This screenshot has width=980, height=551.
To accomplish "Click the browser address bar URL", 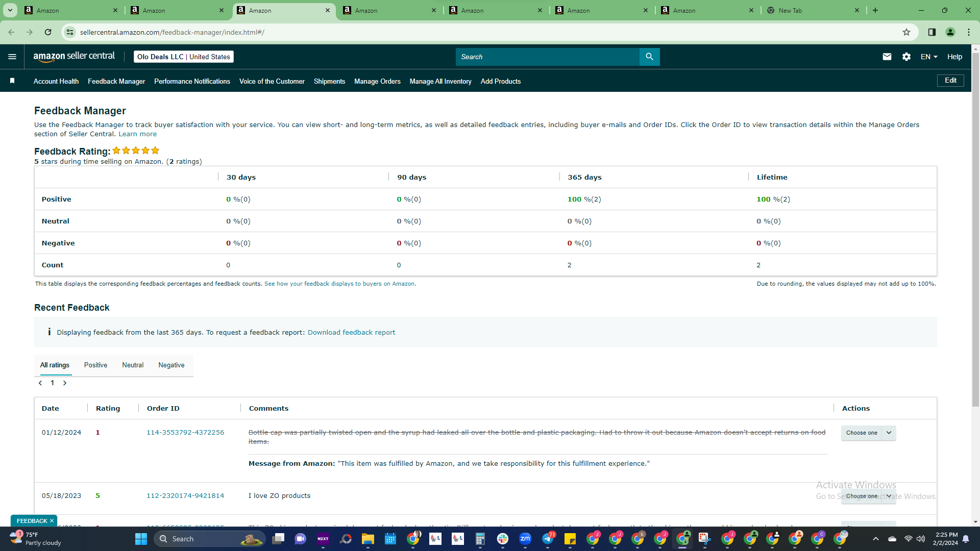I will [172, 32].
